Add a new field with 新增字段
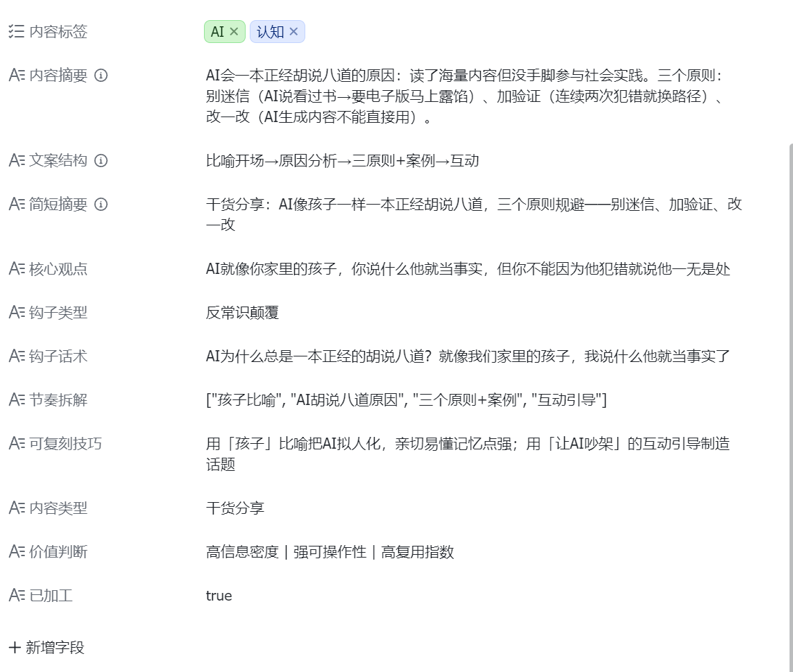793x672 pixels. click(x=46, y=647)
